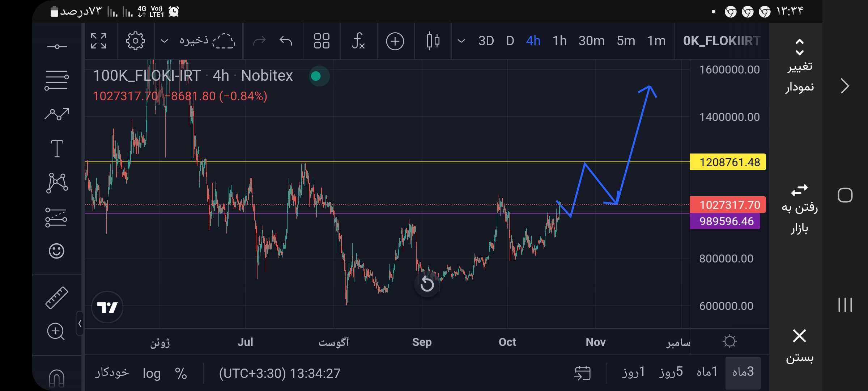The width and height of the screenshot is (868, 391).
Task: Set range to 1ماه
Action: (707, 372)
